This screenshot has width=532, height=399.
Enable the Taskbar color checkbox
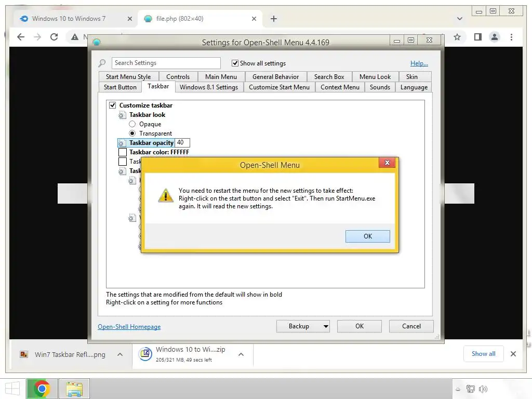tap(123, 152)
